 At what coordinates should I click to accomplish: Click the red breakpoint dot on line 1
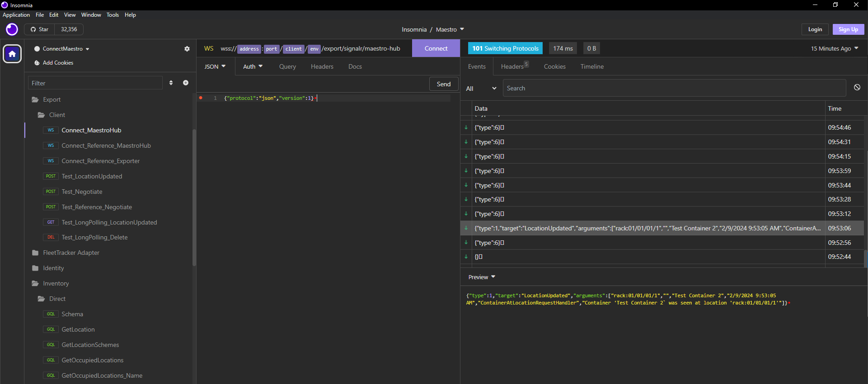click(x=201, y=98)
